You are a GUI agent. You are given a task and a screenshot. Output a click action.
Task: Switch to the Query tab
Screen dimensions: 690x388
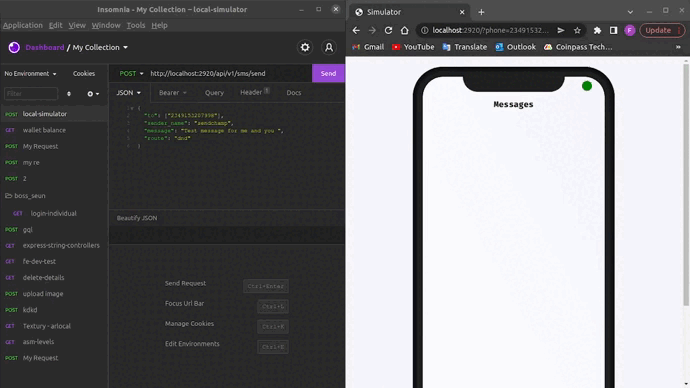214,93
